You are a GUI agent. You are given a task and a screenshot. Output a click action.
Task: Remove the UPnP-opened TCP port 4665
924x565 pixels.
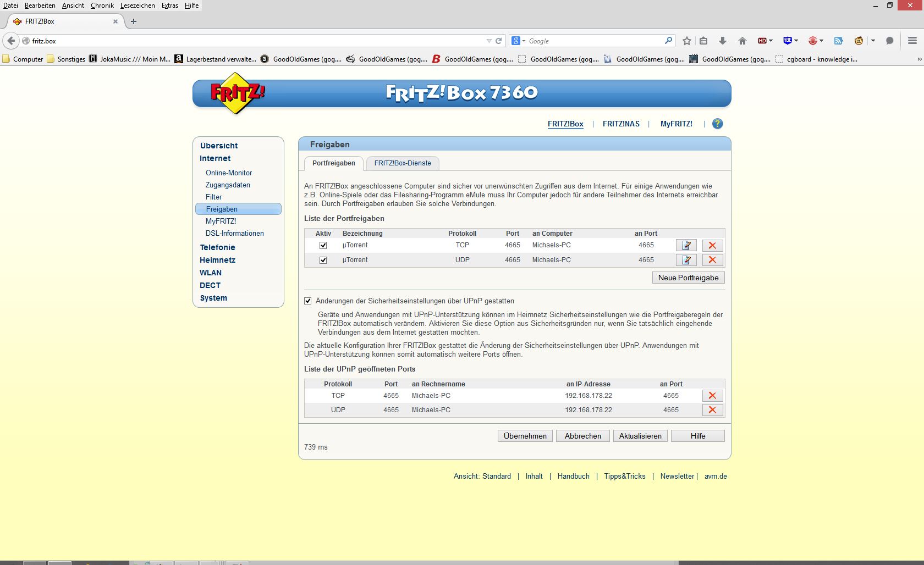(x=712, y=396)
